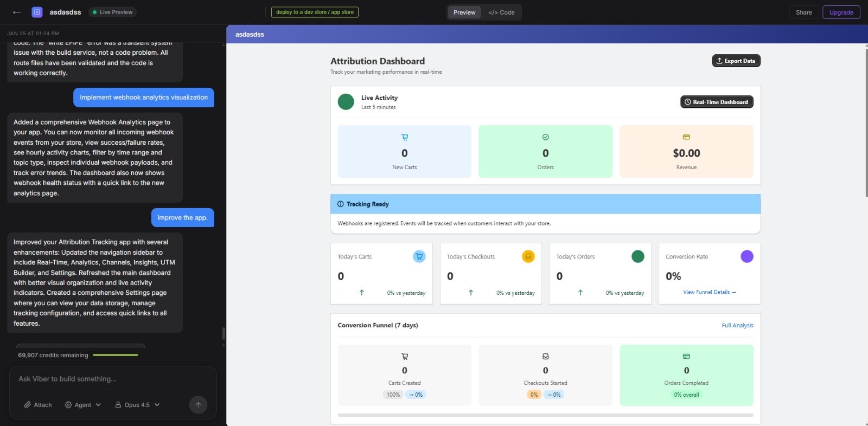Click the bag icon above Checkouts Started

546,357
